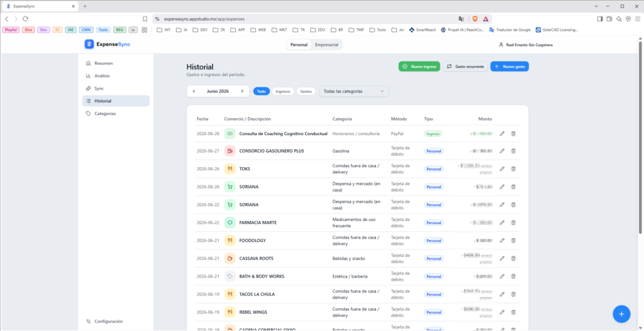Click the Nuevo ingreso button
Viewport: 644px width, 331px height.
(419, 67)
